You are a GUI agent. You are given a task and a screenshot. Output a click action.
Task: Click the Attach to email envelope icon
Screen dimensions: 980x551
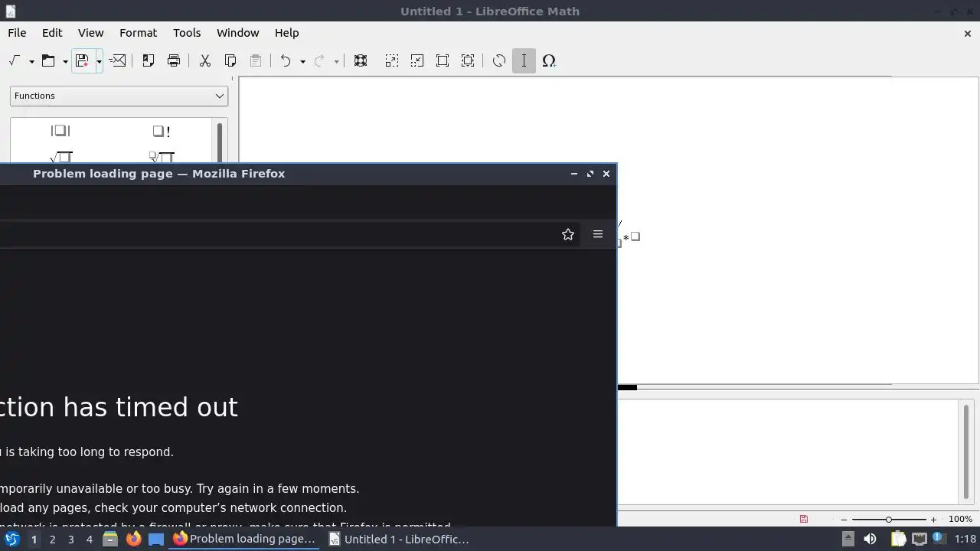tap(117, 60)
